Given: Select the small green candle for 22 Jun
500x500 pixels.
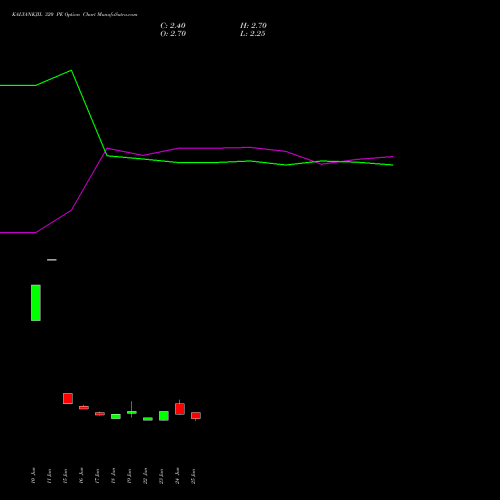Looking at the screenshot, I should (148, 419).
